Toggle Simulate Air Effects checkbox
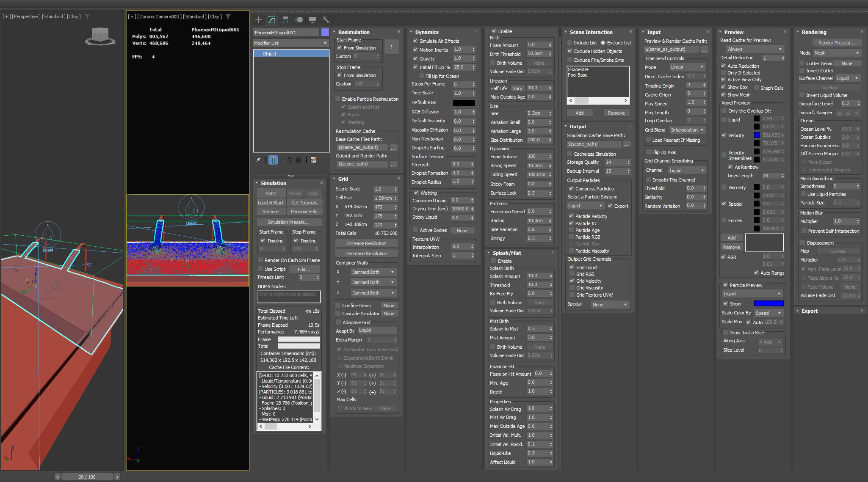 [415, 41]
